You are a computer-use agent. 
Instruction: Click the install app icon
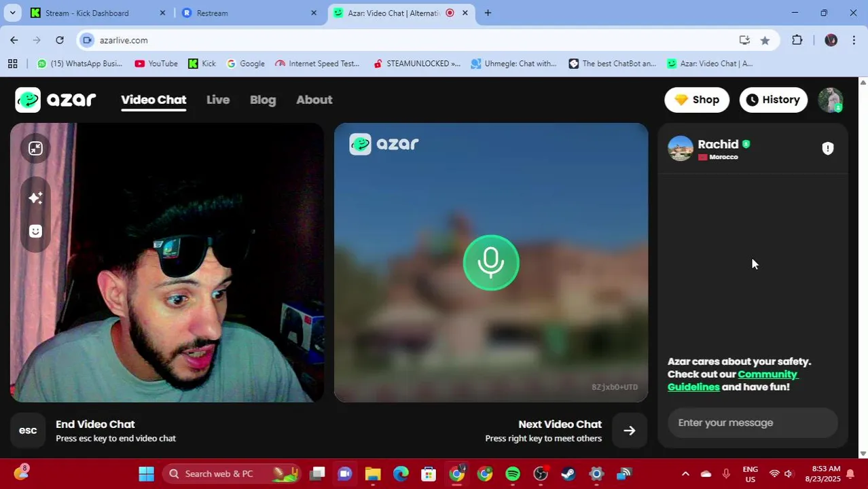click(744, 40)
